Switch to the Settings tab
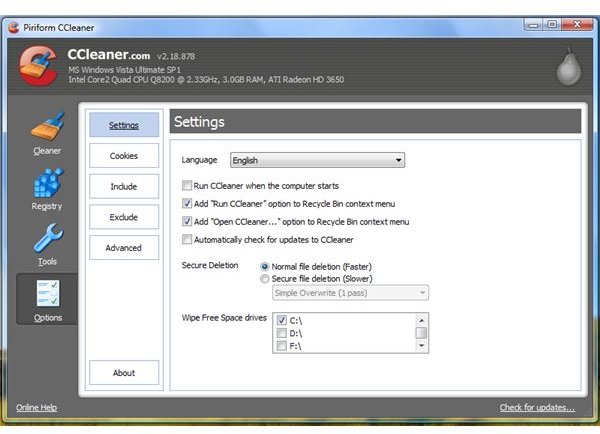 (124, 125)
